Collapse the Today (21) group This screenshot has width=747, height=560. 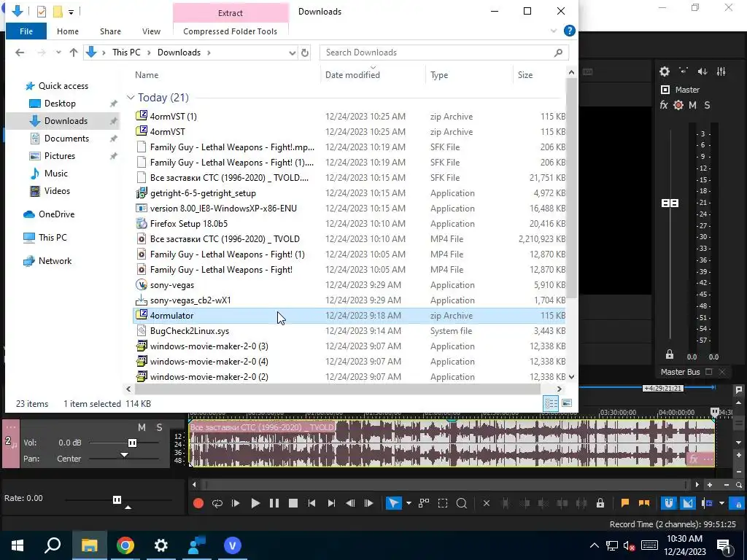[x=131, y=98]
